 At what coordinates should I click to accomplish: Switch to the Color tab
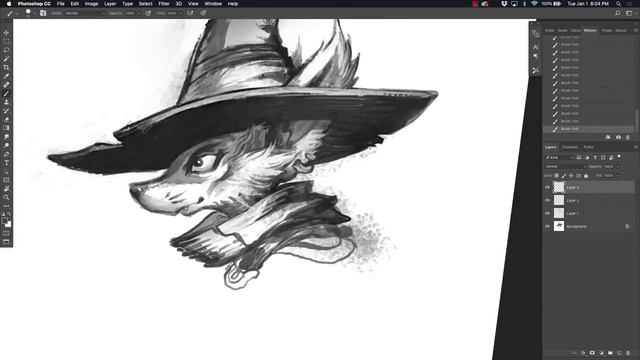(x=549, y=31)
